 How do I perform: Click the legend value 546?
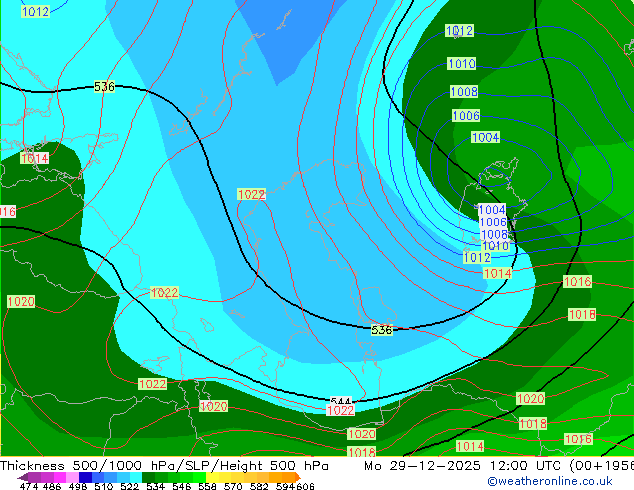point(182,486)
